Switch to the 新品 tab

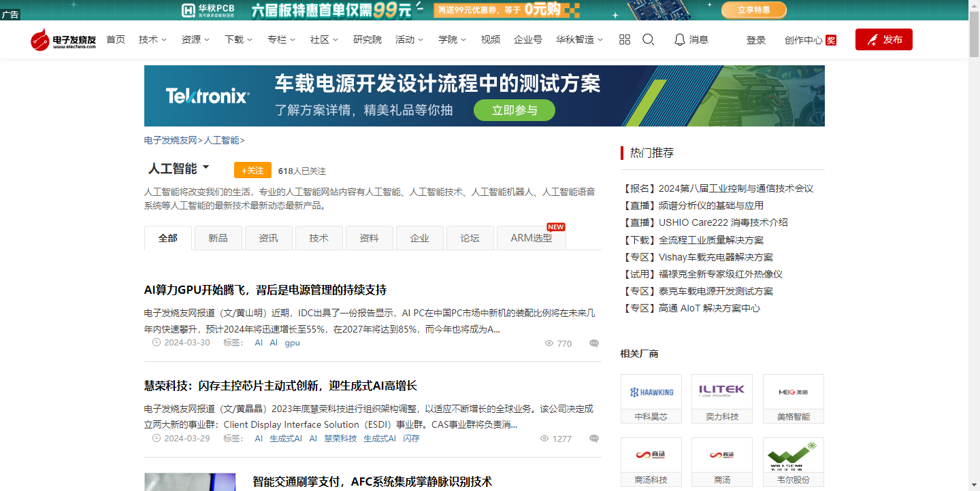coord(218,238)
